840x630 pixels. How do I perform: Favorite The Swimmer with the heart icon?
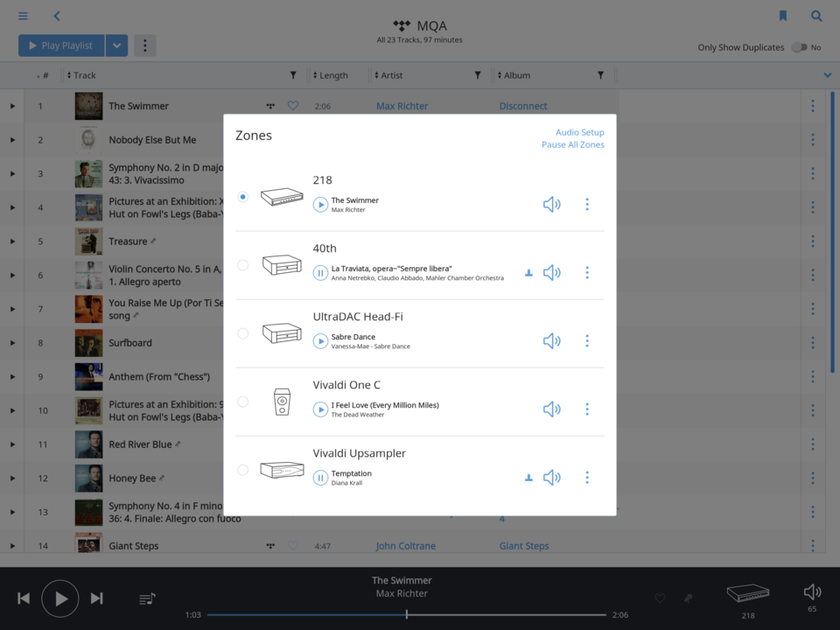tap(293, 106)
